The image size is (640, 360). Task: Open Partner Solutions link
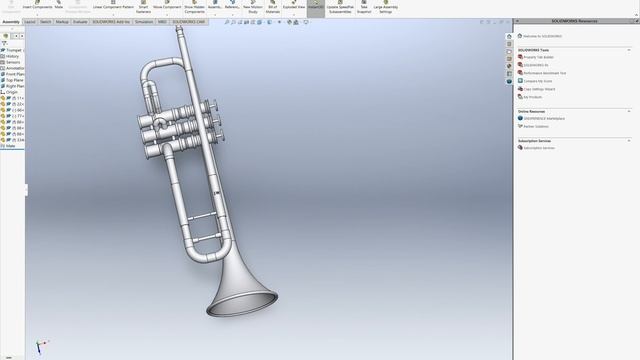pyautogui.click(x=536, y=127)
